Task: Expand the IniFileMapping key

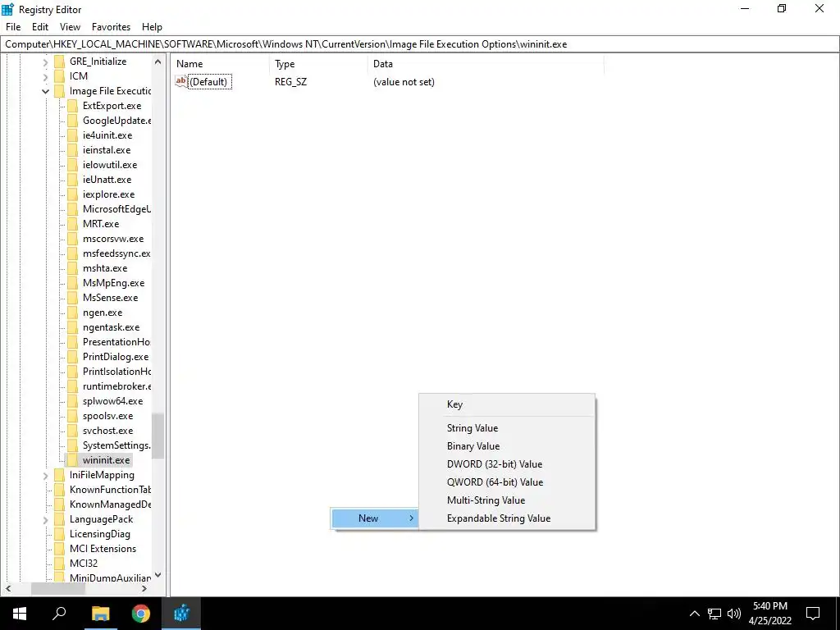Action: coord(46,475)
